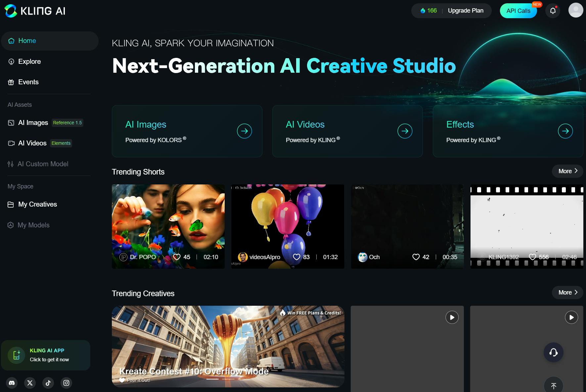Like the Dr. POPO short
The height and width of the screenshot is (392, 586).
pyautogui.click(x=177, y=257)
